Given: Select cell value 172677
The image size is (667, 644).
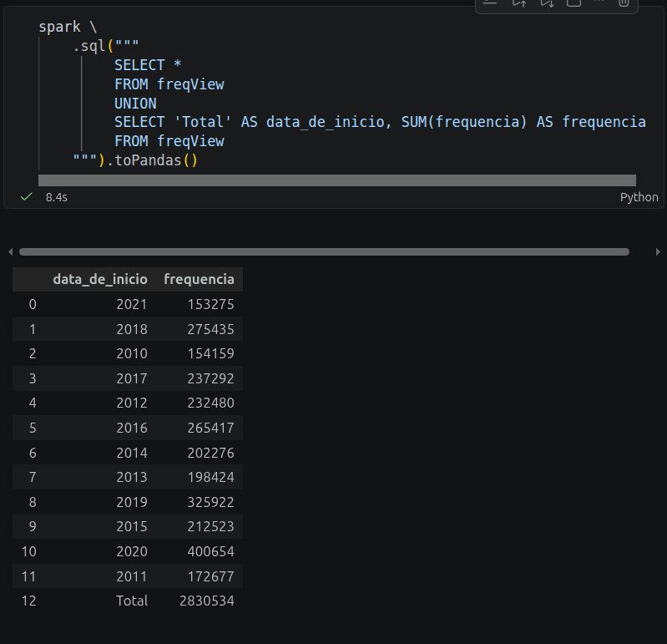Looking at the screenshot, I should click(x=210, y=576).
